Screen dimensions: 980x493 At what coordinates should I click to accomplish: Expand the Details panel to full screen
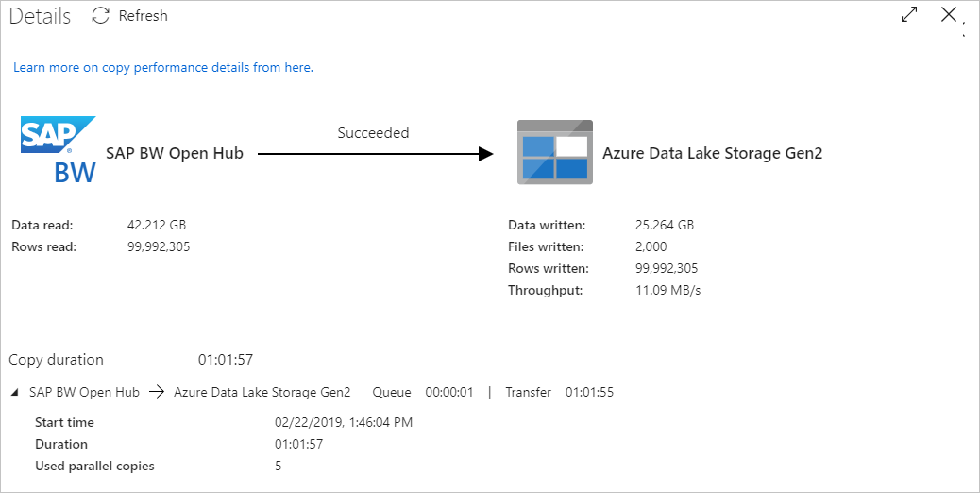(x=909, y=15)
